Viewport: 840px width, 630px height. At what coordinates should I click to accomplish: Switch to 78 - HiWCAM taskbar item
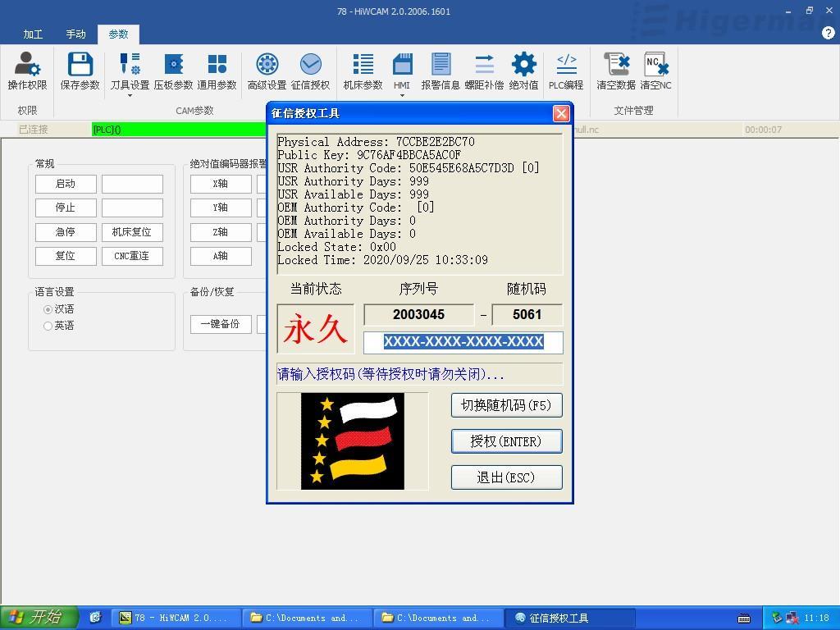tap(176, 618)
